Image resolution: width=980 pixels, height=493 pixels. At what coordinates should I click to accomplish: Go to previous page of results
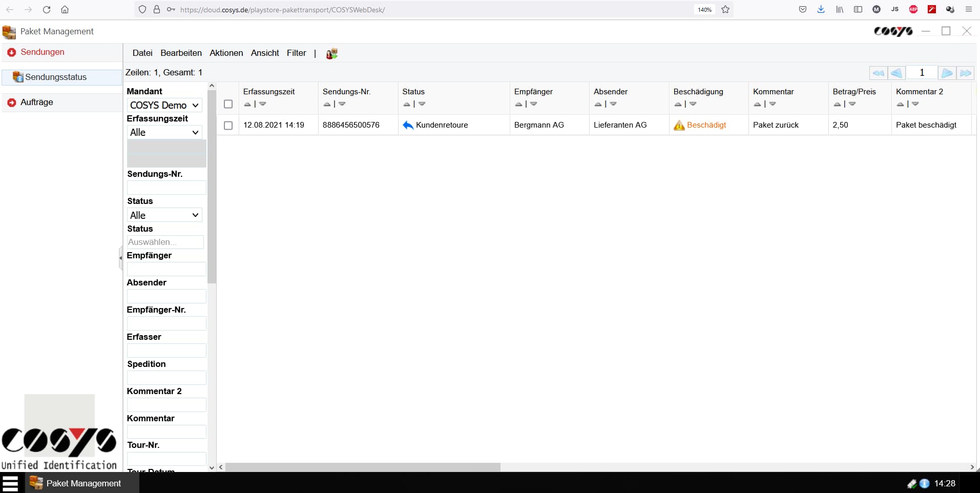click(x=896, y=73)
